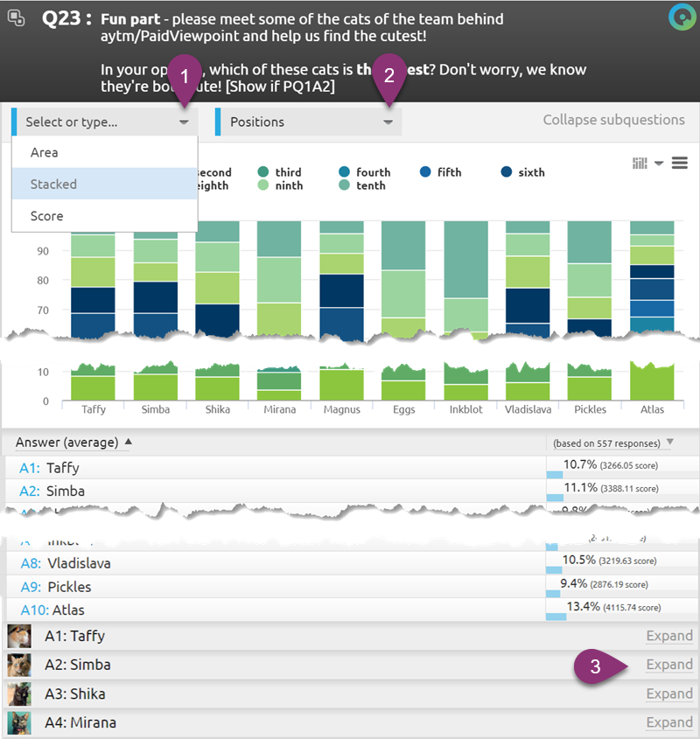700x739 pixels.
Task: Toggle the third legend series
Action: pyautogui.click(x=280, y=172)
